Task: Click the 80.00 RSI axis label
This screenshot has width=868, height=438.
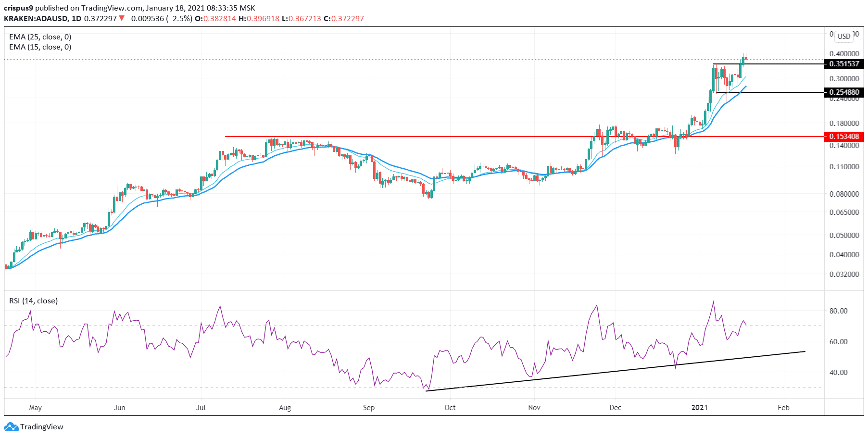Action: 838,311
